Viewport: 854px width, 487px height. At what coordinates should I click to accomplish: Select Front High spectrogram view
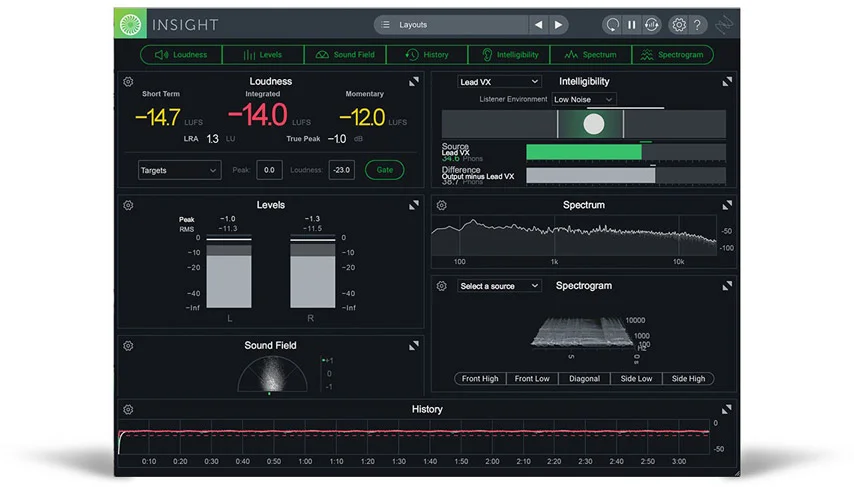pyautogui.click(x=480, y=379)
